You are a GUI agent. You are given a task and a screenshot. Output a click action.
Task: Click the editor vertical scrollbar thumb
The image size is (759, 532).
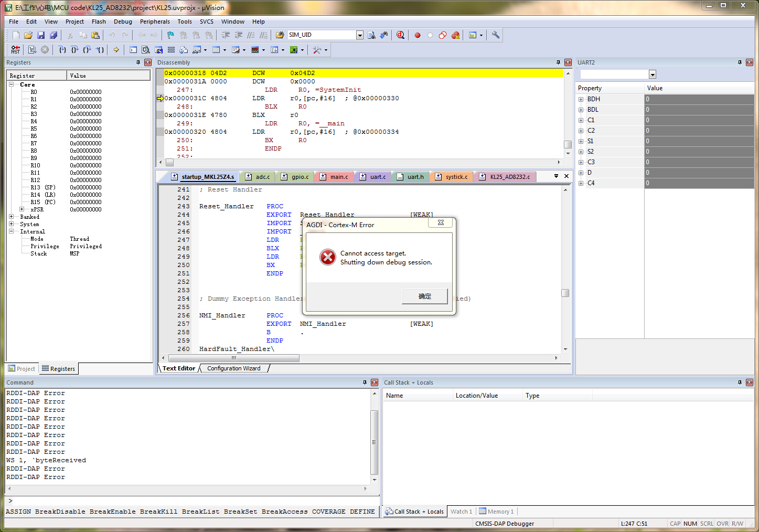(565, 293)
